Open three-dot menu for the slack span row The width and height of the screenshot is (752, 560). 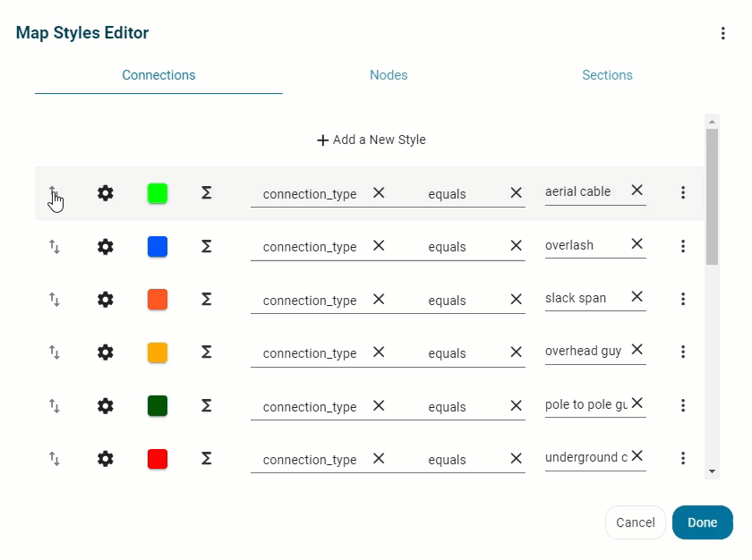click(x=683, y=300)
